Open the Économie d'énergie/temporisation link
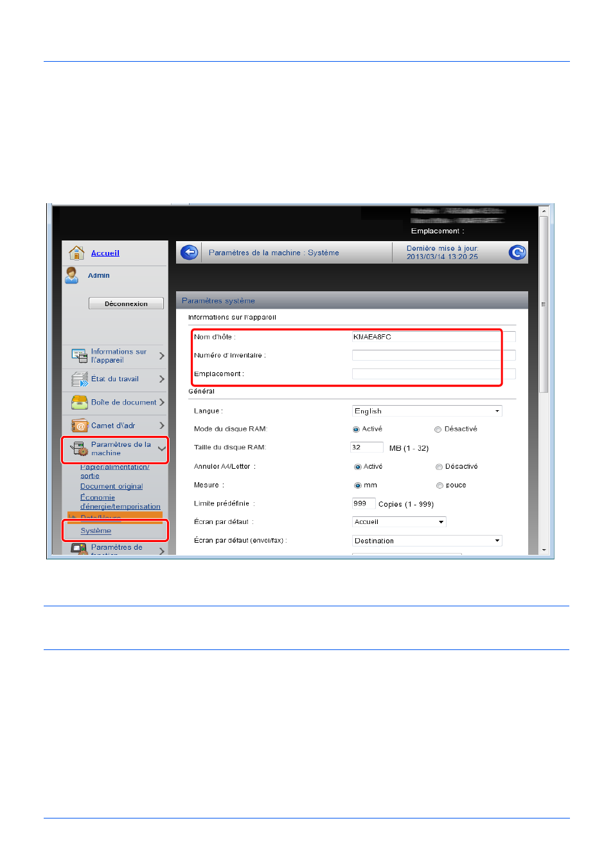 pos(120,502)
